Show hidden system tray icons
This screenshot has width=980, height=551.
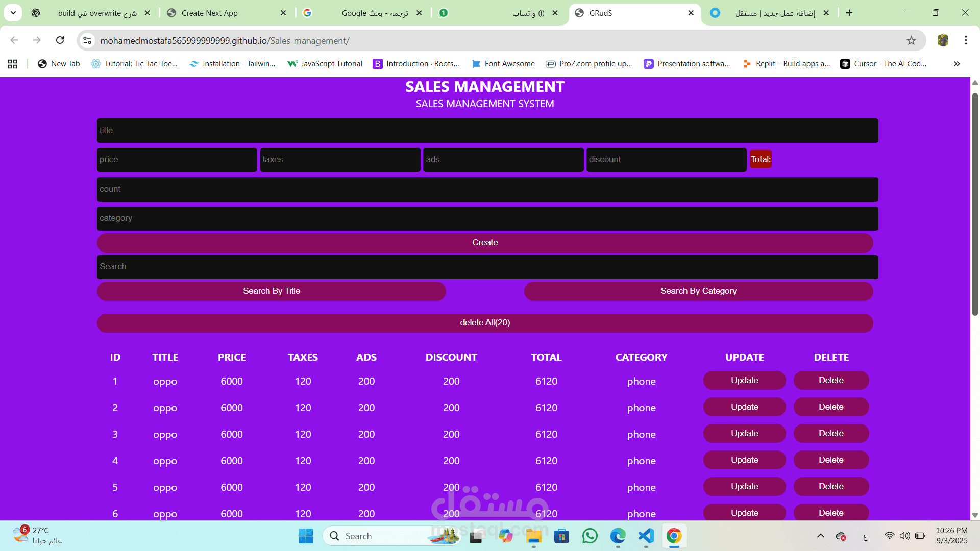(x=821, y=536)
